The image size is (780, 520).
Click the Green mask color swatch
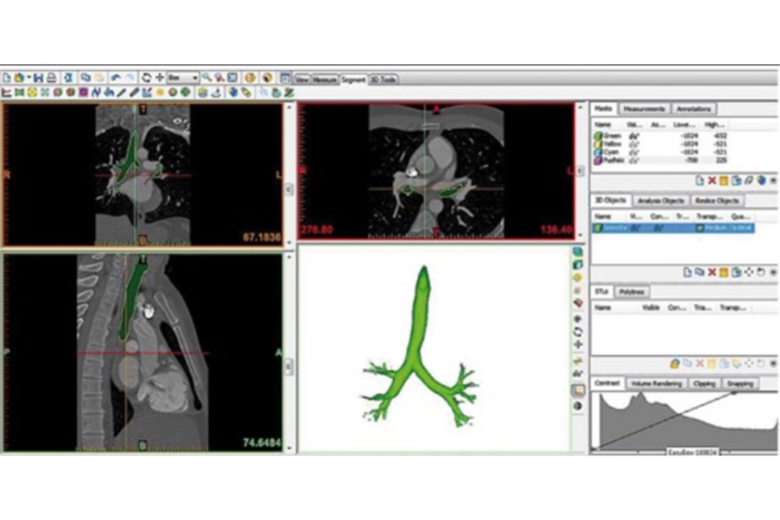[x=598, y=136]
